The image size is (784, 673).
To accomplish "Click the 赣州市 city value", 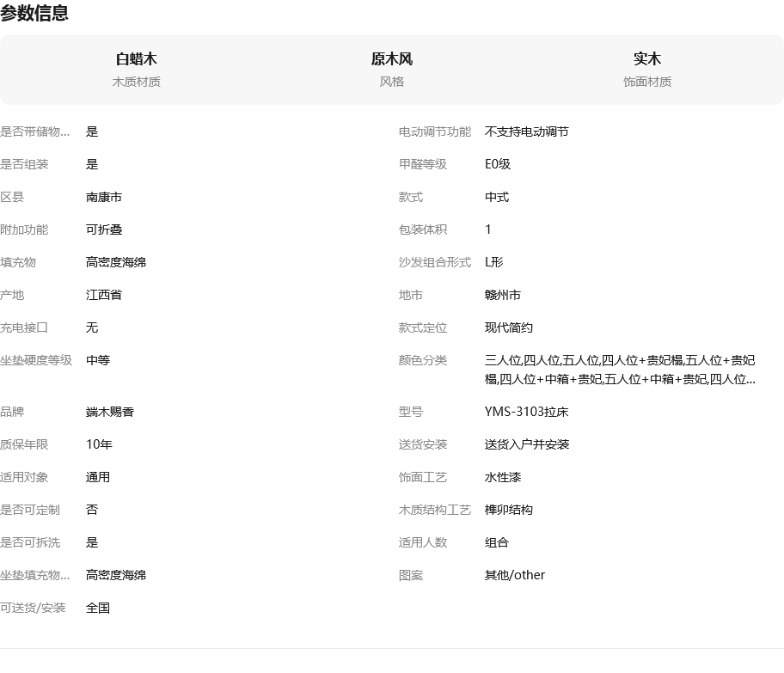I will click(x=503, y=295).
